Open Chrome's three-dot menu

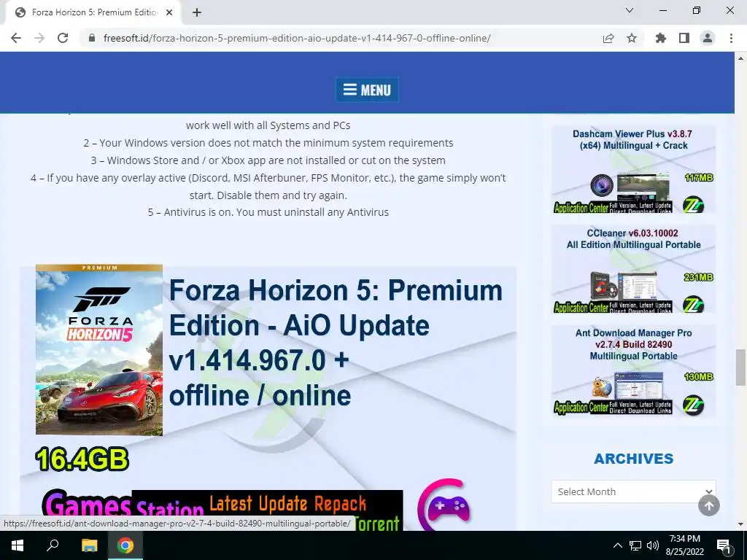(731, 38)
